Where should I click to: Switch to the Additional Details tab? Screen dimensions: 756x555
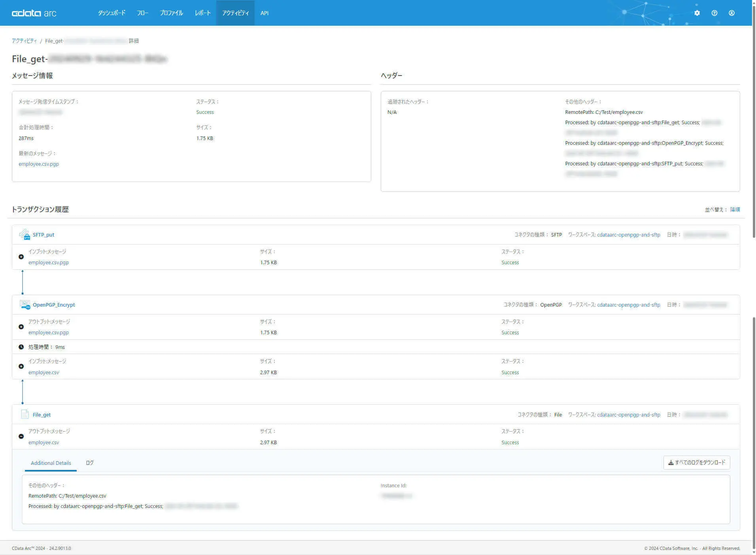click(x=51, y=463)
